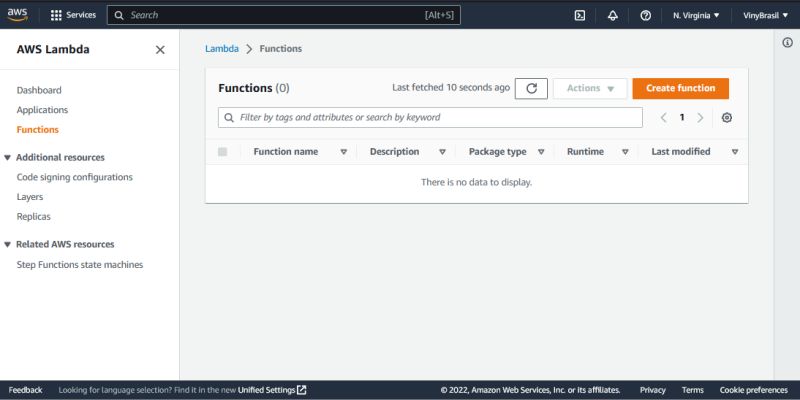Image resolution: width=800 pixels, height=400 pixels.
Task: Click the Lambda breadcrumb link
Action: pyautogui.click(x=221, y=48)
